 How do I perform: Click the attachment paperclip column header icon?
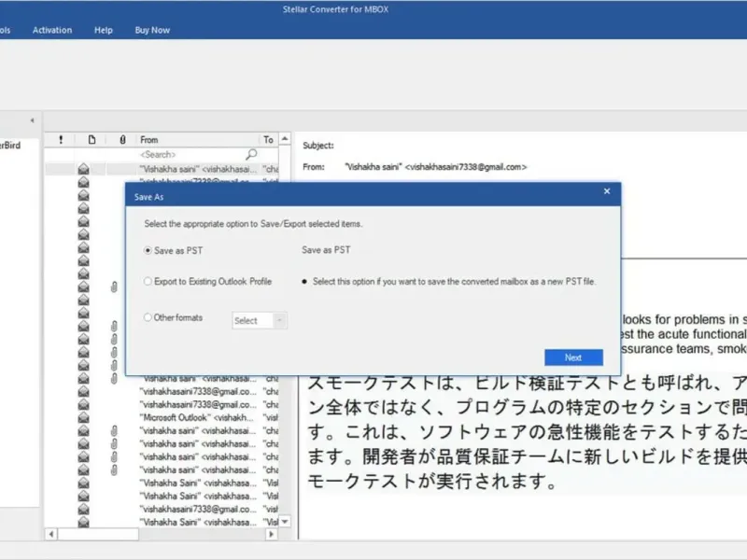(x=122, y=139)
